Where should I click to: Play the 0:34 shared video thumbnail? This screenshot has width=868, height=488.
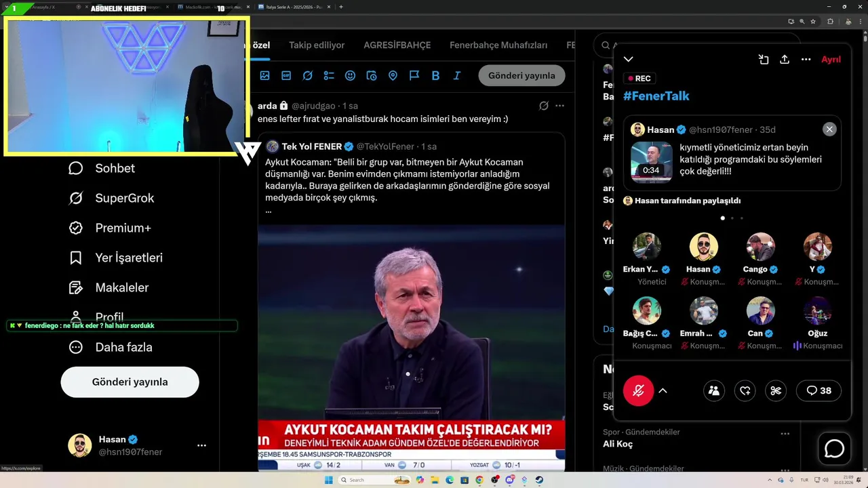(x=652, y=163)
